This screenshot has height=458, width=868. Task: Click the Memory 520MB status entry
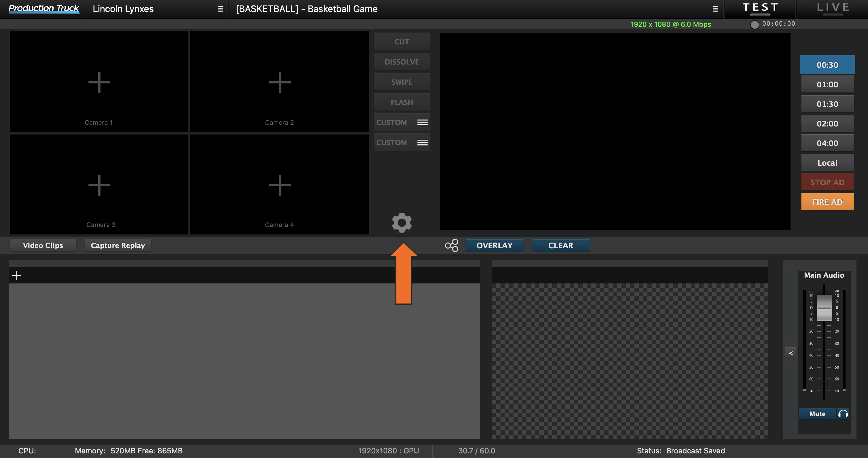click(x=128, y=451)
